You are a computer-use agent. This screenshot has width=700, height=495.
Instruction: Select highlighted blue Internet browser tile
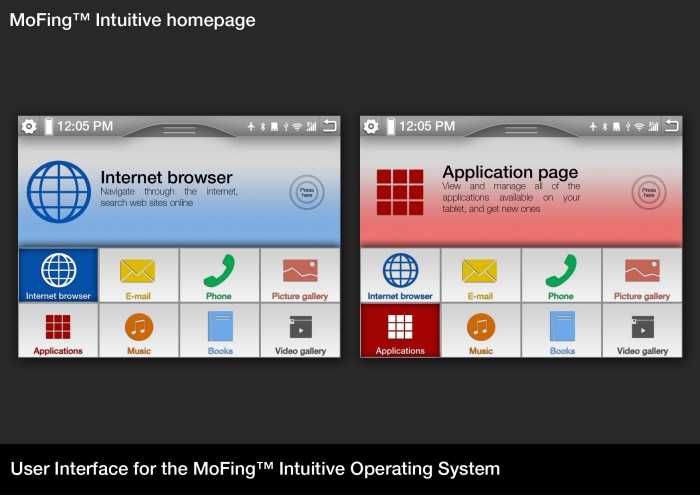(58, 275)
